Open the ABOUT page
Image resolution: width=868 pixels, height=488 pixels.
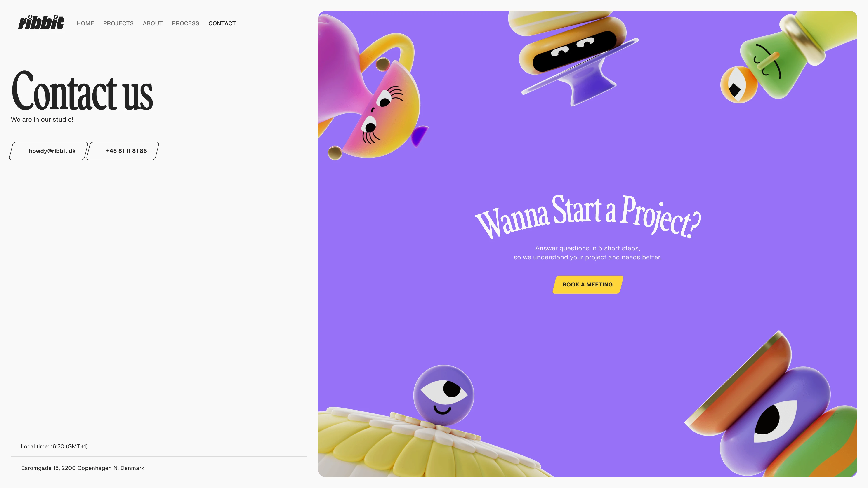[x=153, y=23]
